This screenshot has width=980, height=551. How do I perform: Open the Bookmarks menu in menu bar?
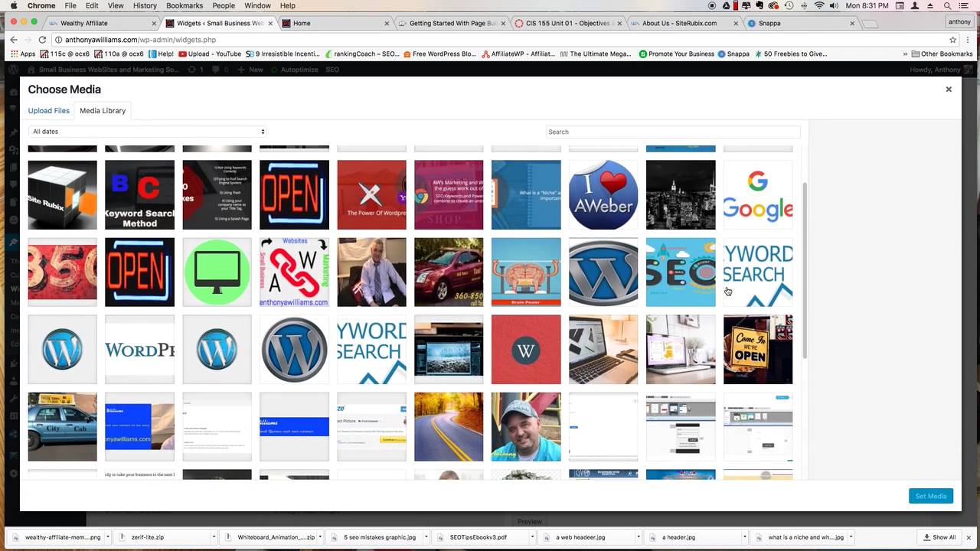pos(185,5)
